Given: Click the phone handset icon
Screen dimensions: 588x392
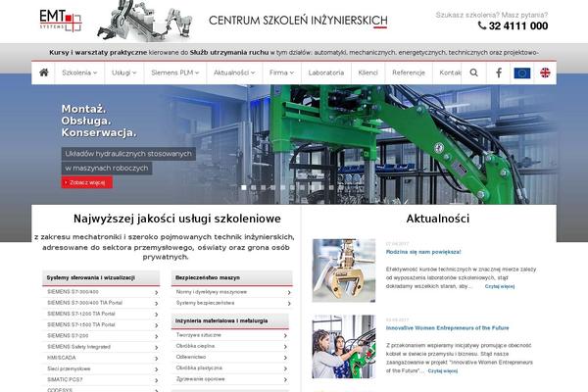Looking at the screenshot, I should (x=482, y=25).
